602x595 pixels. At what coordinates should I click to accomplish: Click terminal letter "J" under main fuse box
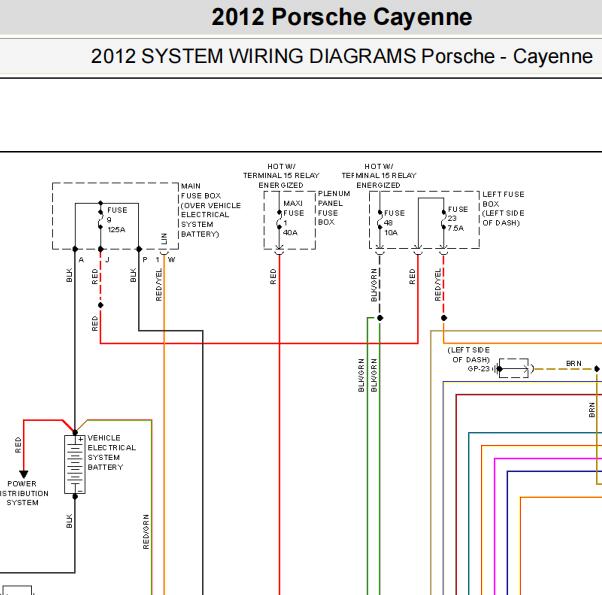coord(107,260)
